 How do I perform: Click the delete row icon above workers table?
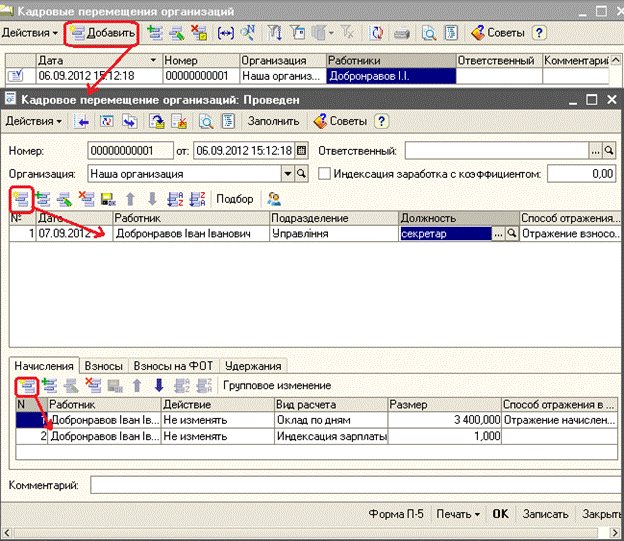86,199
